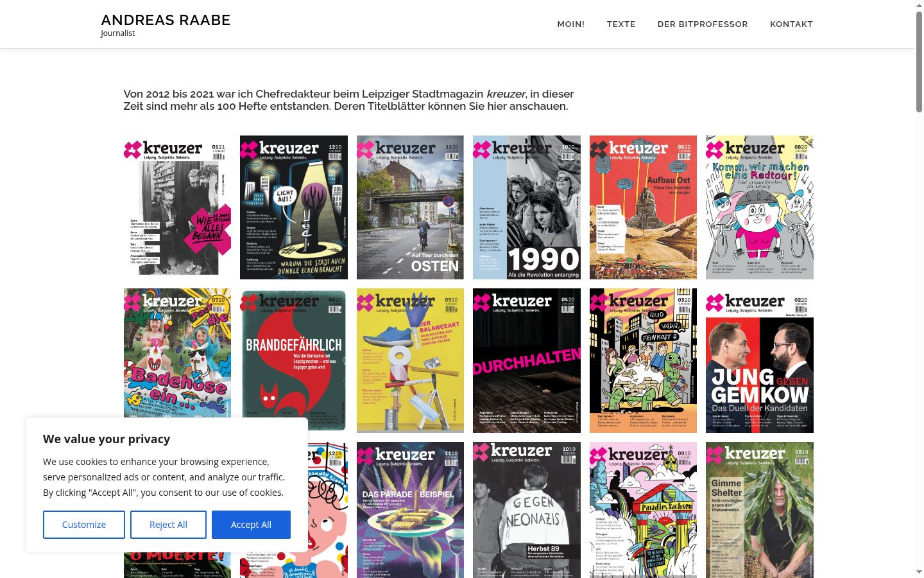
Task: Navigate to the KONTAKT page
Action: click(791, 24)
